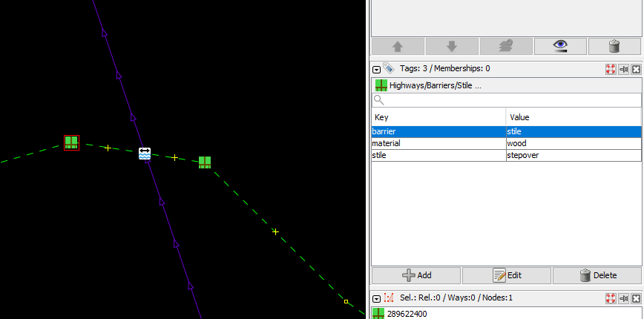Viewport: 644px width, 319px height.
Task: Click the tag icon in the Tags panel header
Action: click(388, 68)
